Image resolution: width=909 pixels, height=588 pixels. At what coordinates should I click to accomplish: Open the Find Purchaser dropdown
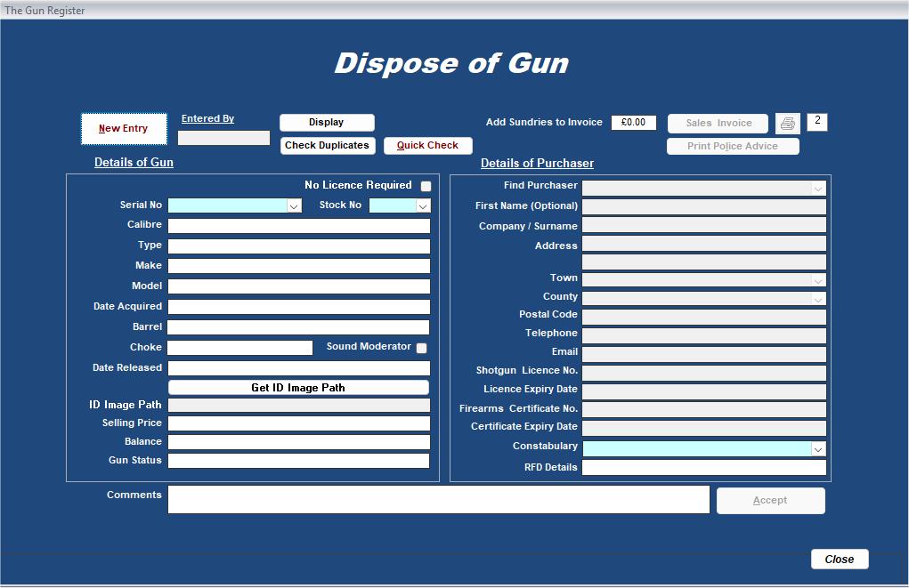pos(817,187)
